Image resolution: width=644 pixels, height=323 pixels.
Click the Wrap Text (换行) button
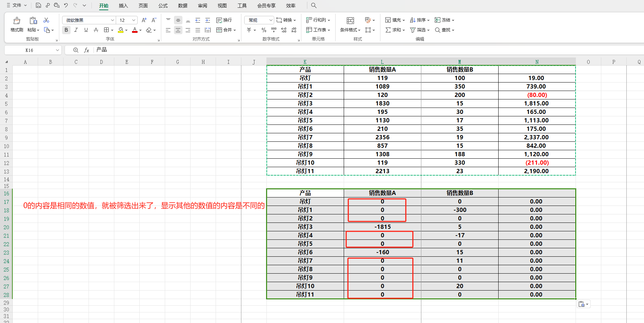click(224, 20)
